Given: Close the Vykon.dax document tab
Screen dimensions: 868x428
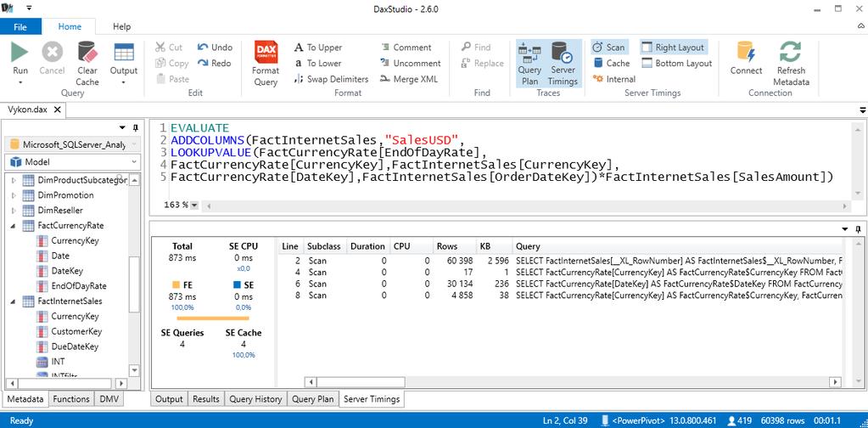Looking at the screenshot, I should 57,110.
